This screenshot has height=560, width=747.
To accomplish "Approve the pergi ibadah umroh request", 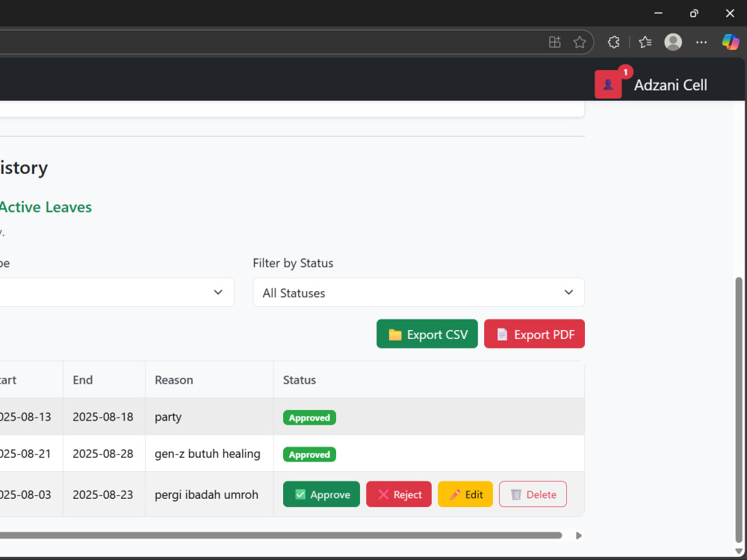I will (x=321, y=494).
